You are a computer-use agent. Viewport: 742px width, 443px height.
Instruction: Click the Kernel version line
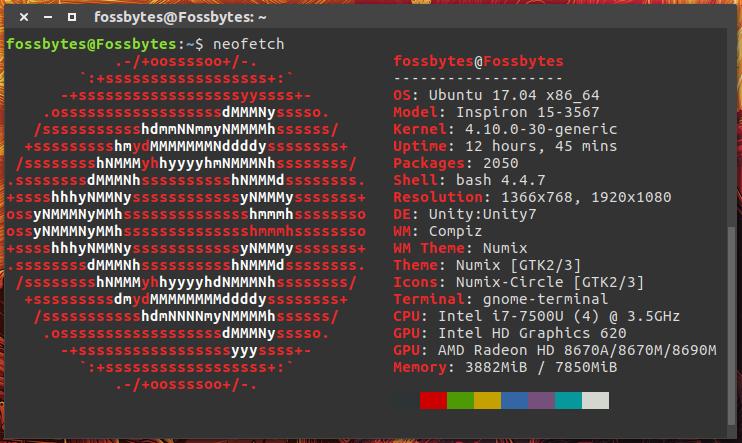505,130
